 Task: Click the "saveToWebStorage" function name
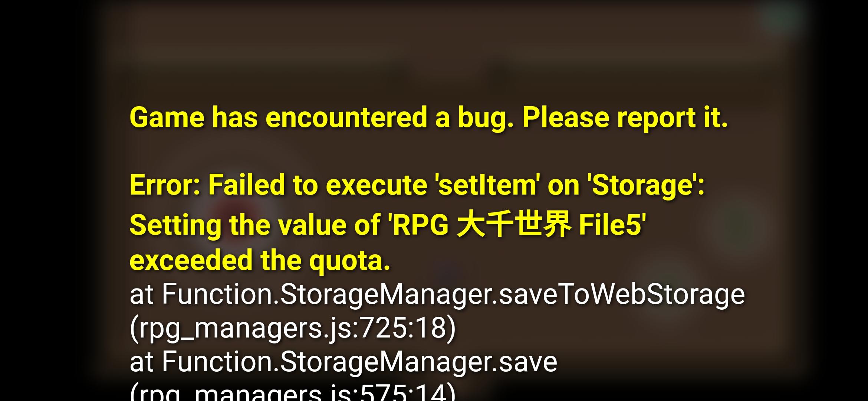[622, 294]
